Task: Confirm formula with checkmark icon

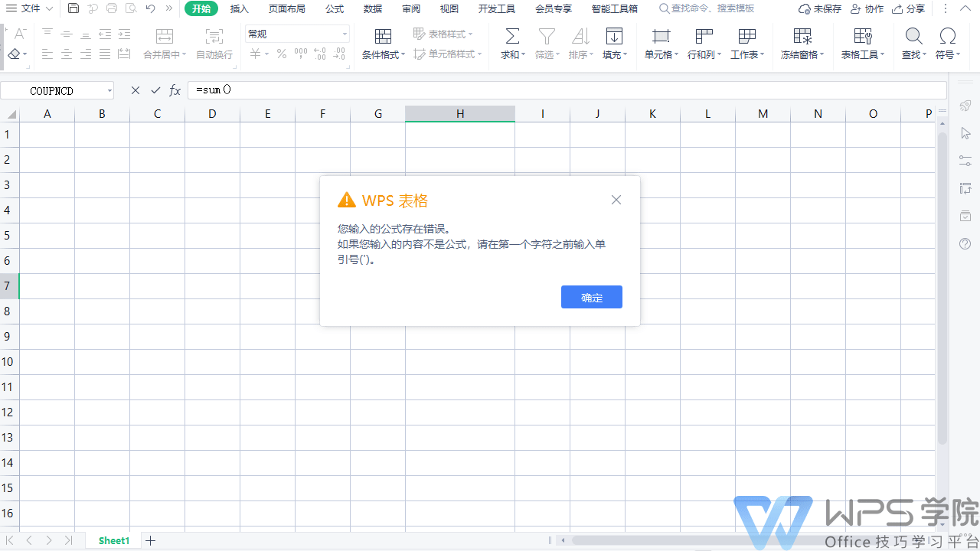Action: (x=156, y=90)
